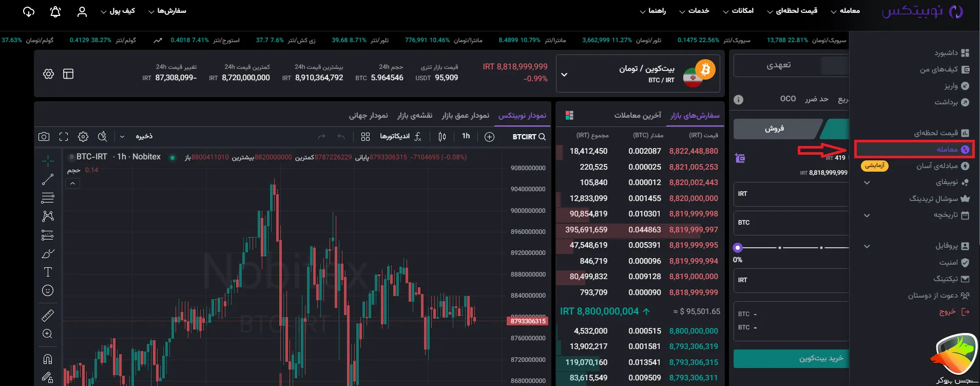
Task: Click the 0% handle on amount slider
Action: 738,248
